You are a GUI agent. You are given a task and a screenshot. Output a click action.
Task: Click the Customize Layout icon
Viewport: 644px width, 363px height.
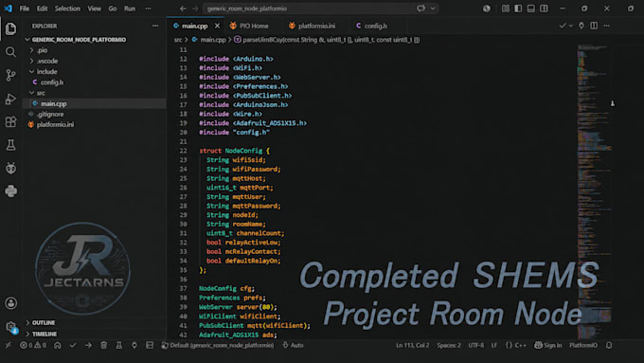(506, 9)
